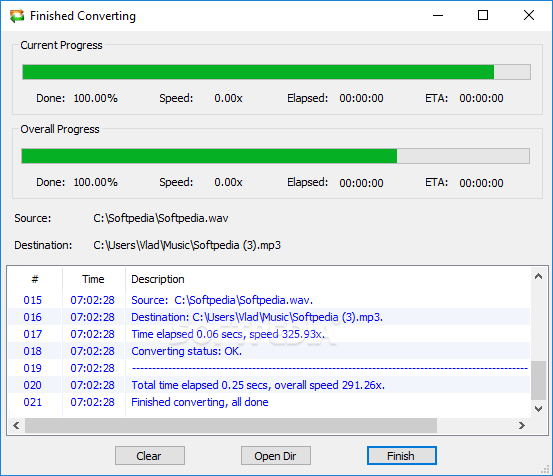The image size is (553, 476).
Task: Click Current Progress Elapsed 00:00:00 value
Action: click(x=361, y=98)
